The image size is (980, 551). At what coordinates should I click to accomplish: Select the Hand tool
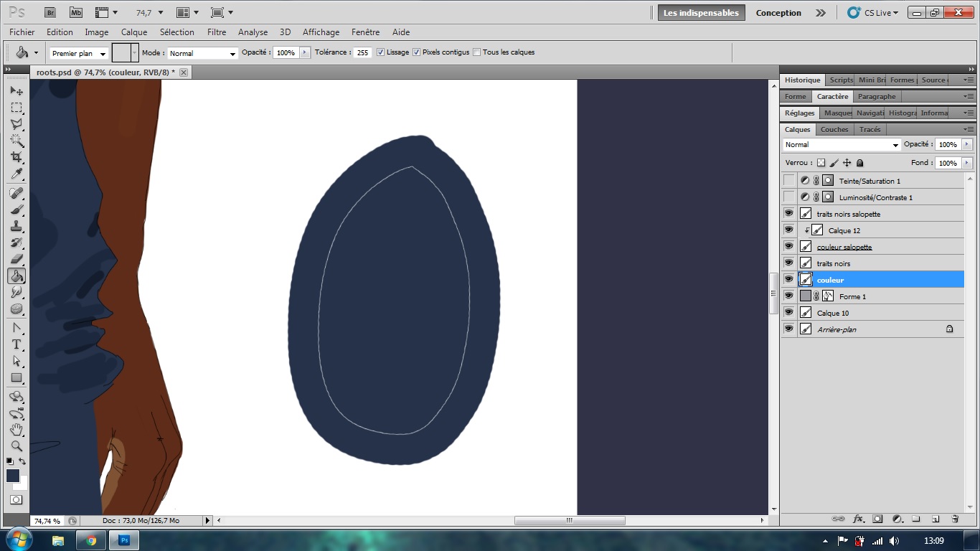point(17,430)
